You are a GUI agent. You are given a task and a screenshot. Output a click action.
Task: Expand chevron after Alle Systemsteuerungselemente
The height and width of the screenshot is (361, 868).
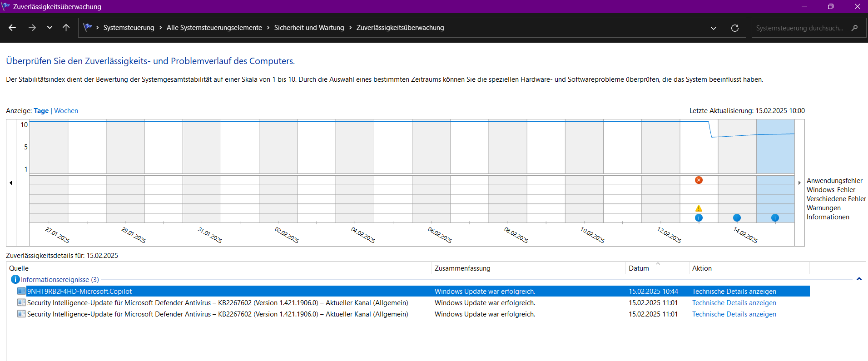tap(268, 28)
